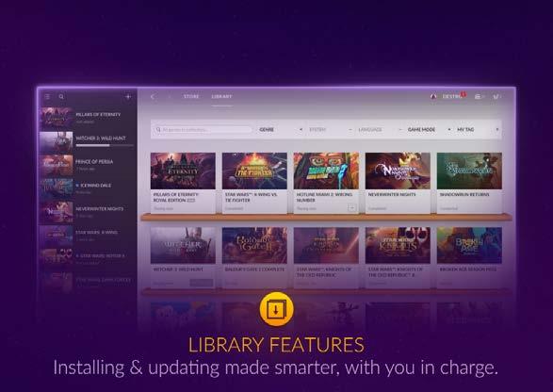Open Knights of the Old Republic cover
The height and width of the screenshot is (392, 553).
(x=326, y=245)
